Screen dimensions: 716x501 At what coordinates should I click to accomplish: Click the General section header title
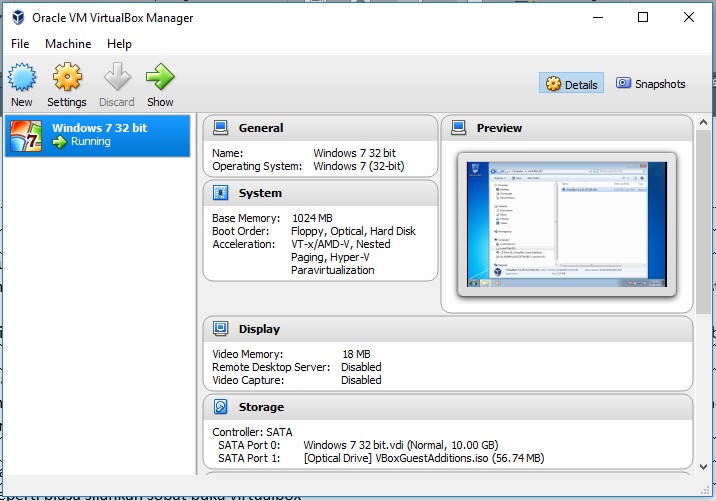click(x=261, y=128)
